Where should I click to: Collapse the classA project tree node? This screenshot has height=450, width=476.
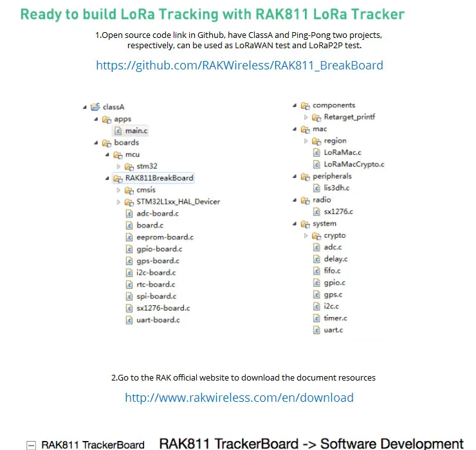point(85,107)
